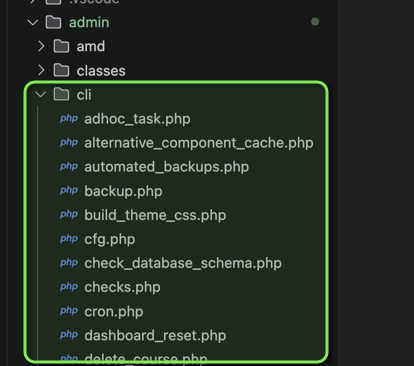Open check_database_schema.php file
Viewport: 414px width, 366px height.
point(183,263)
